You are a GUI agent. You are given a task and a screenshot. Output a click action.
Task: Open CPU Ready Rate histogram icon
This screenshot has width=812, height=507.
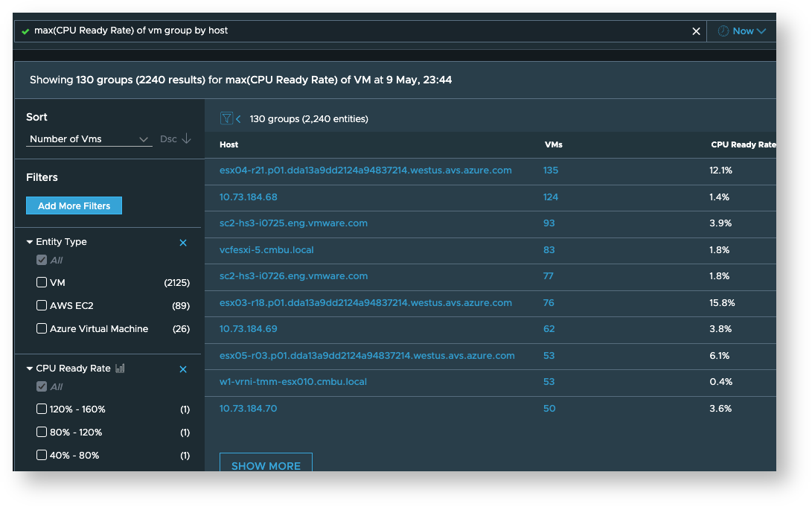point(120,369)
